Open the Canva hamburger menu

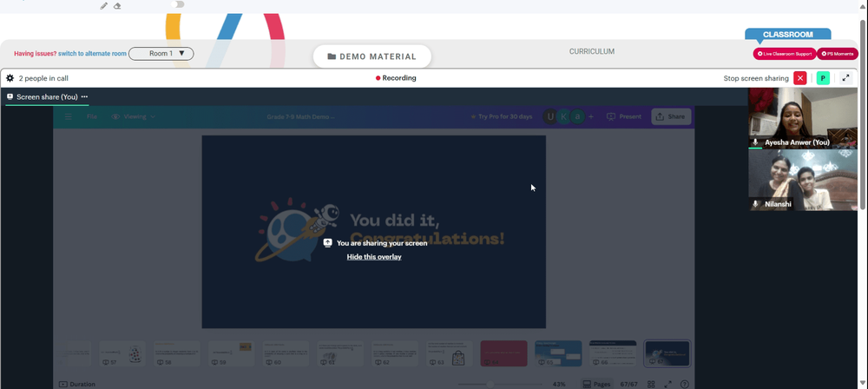pos(69,117)
